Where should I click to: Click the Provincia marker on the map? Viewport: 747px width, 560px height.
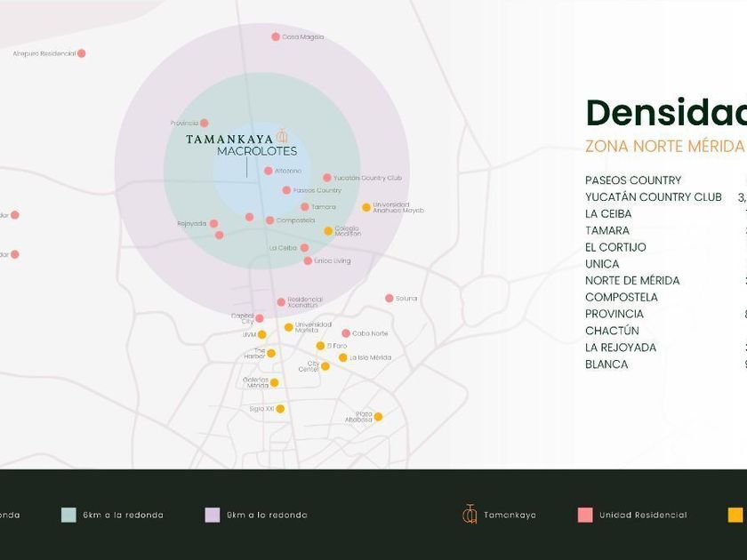coord(205,123)
